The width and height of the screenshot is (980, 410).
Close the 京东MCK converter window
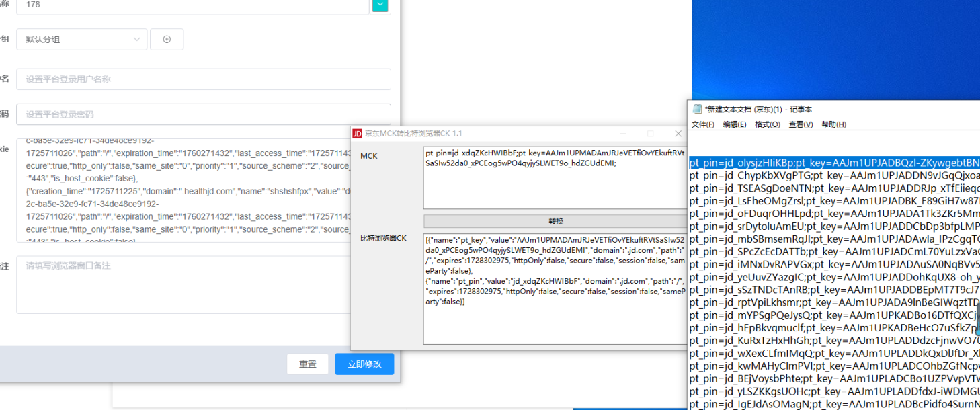(x=678, y=134)
